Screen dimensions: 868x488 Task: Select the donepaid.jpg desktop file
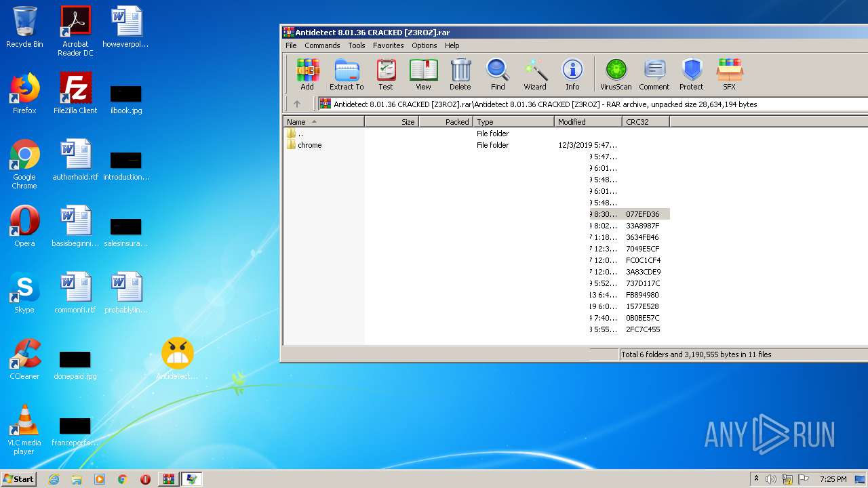click(x=75, y=365)
